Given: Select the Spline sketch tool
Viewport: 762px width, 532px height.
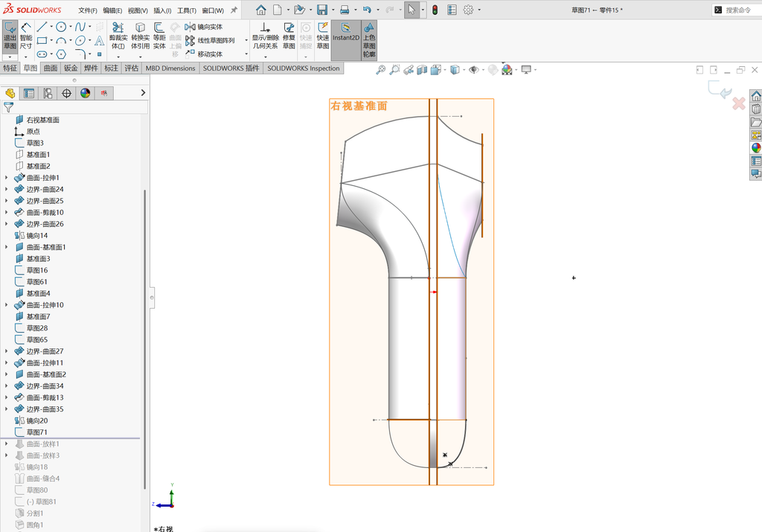Looking at the screenshot, I should (x=80, y=28).
